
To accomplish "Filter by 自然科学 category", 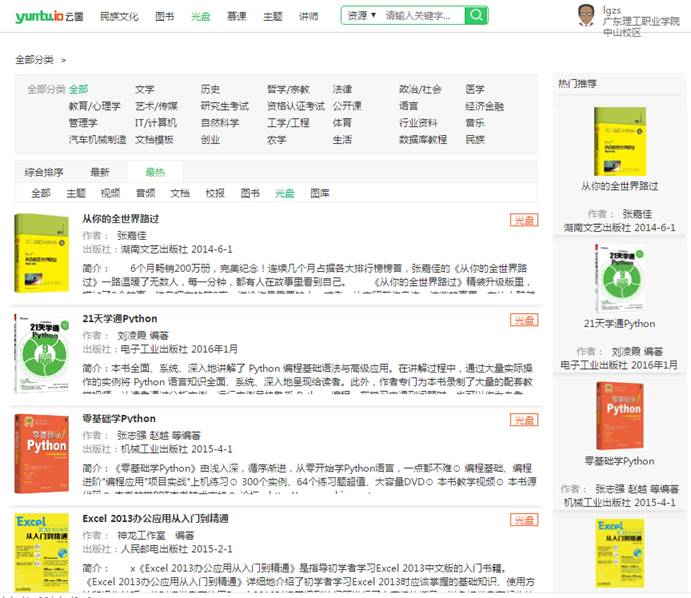I will coord(220,123).
